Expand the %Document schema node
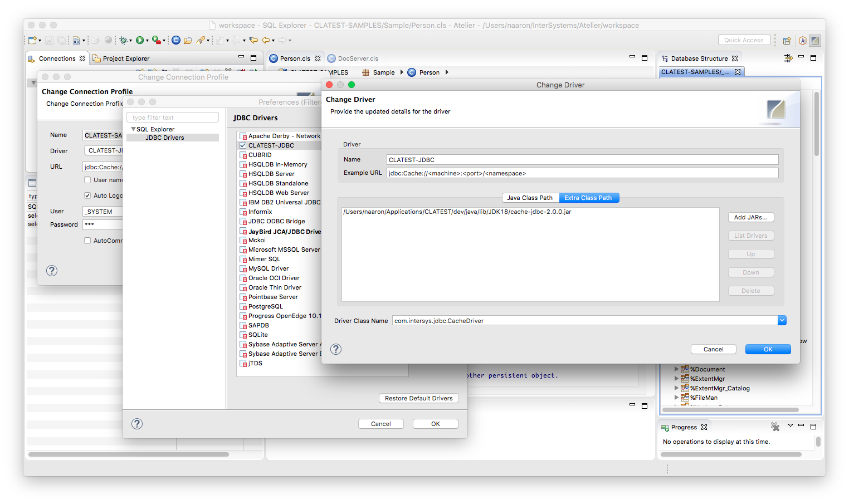 pos(676,369)
